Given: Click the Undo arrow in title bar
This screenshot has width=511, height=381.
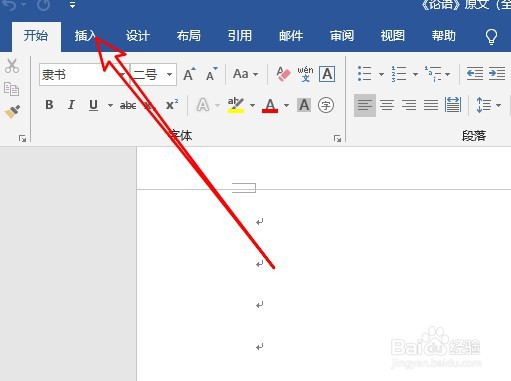Looking at the screenshot, I should (x=10, y=5).
